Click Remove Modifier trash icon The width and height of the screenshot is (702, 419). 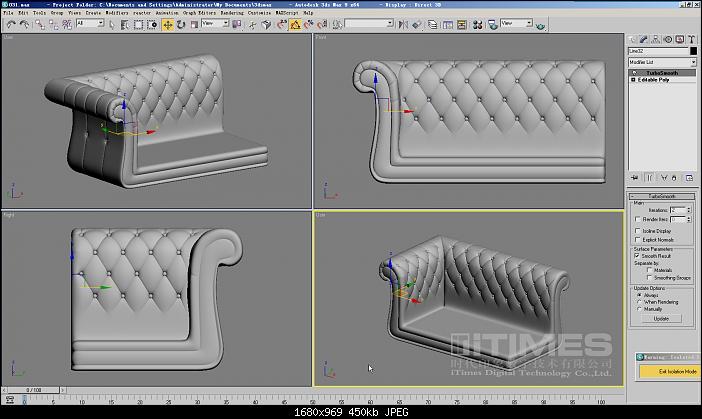click(674, 178)
